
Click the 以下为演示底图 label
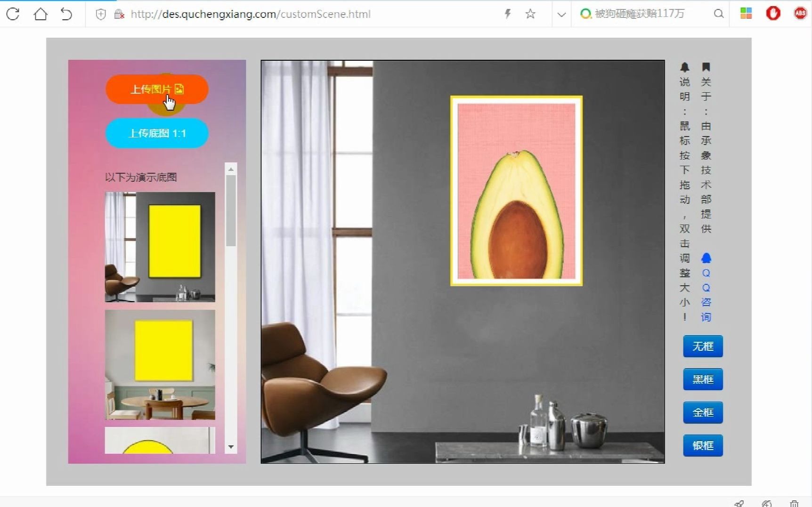click(x=141, y=177)
